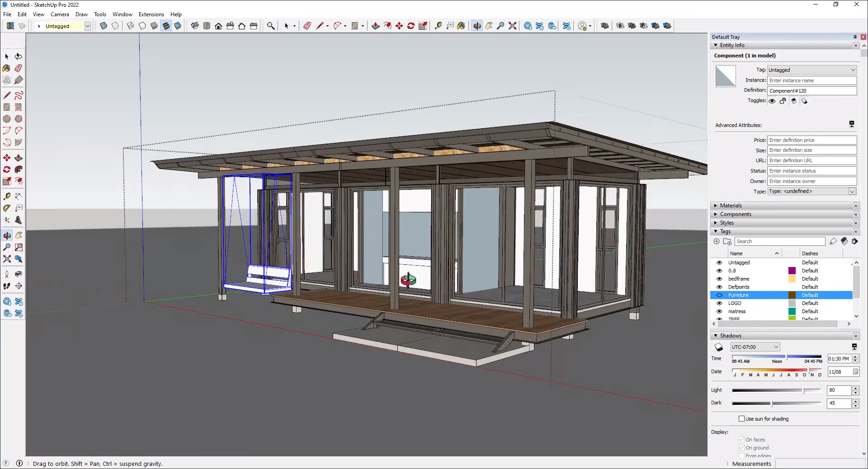Open the Untagged dropdown in top toolbar

coord(88,26)
